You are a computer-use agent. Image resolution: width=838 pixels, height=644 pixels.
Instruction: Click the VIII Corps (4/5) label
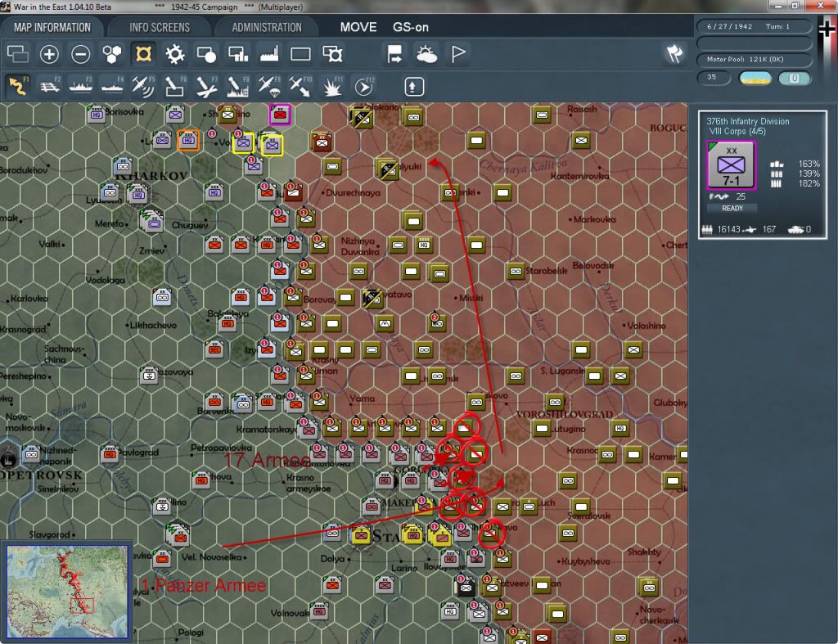(x=736, y=132)
